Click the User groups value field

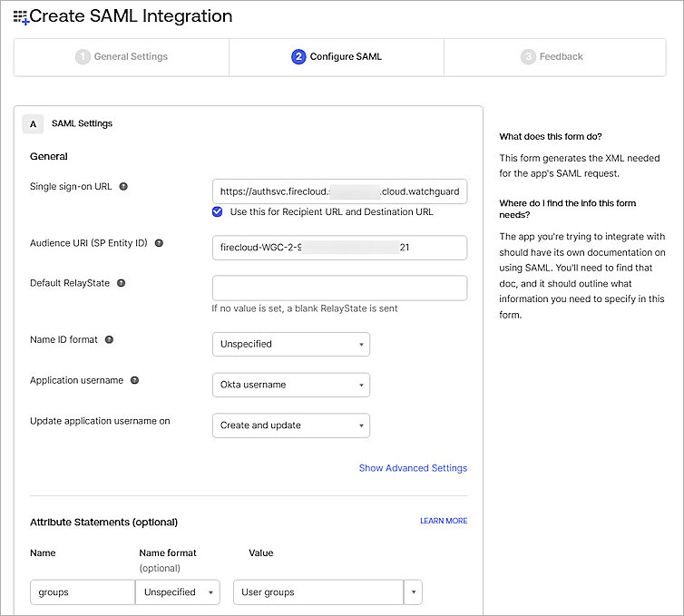(x=318, y=592)
